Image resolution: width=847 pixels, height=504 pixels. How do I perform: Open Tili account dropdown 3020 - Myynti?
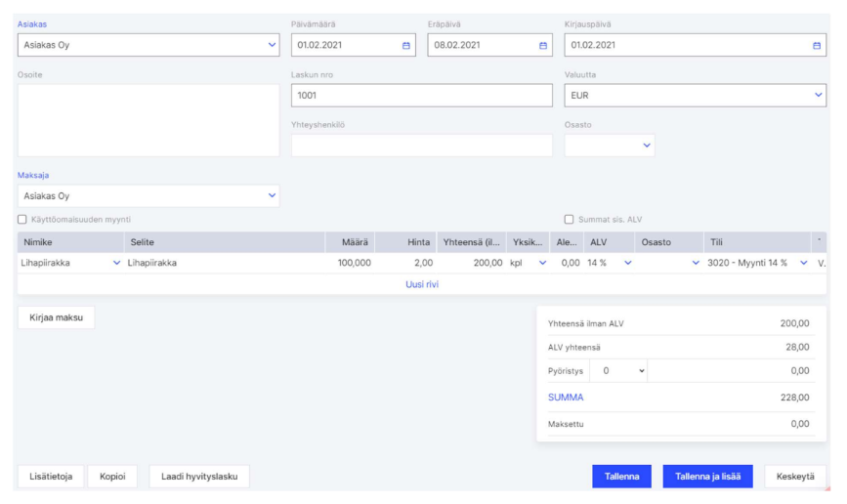(x=803, y=263)
